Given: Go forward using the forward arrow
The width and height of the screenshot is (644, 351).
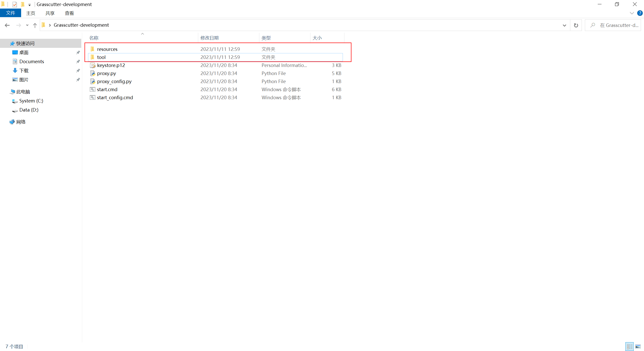Looking at the screenshot, I should [19, 25].
